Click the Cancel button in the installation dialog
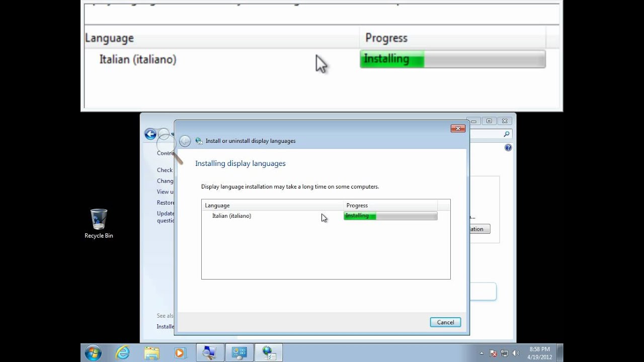The height and width of the screenshot is (362, 644). coord(445,322)
